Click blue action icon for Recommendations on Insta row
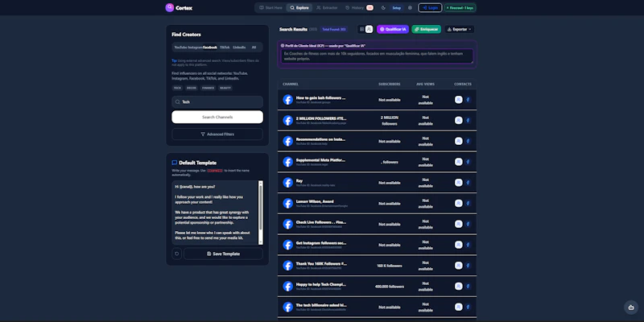The image size is (644, 322). pos(468,142)
